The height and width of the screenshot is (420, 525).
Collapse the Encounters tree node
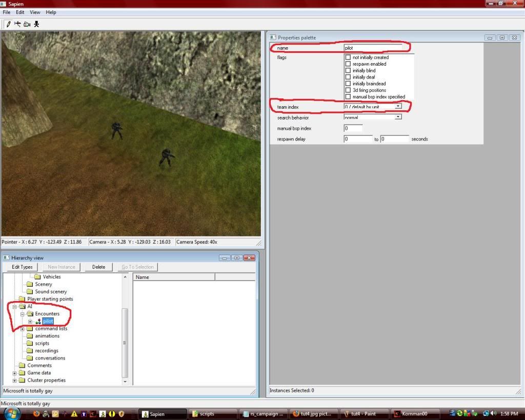click(x=23, y=314)
